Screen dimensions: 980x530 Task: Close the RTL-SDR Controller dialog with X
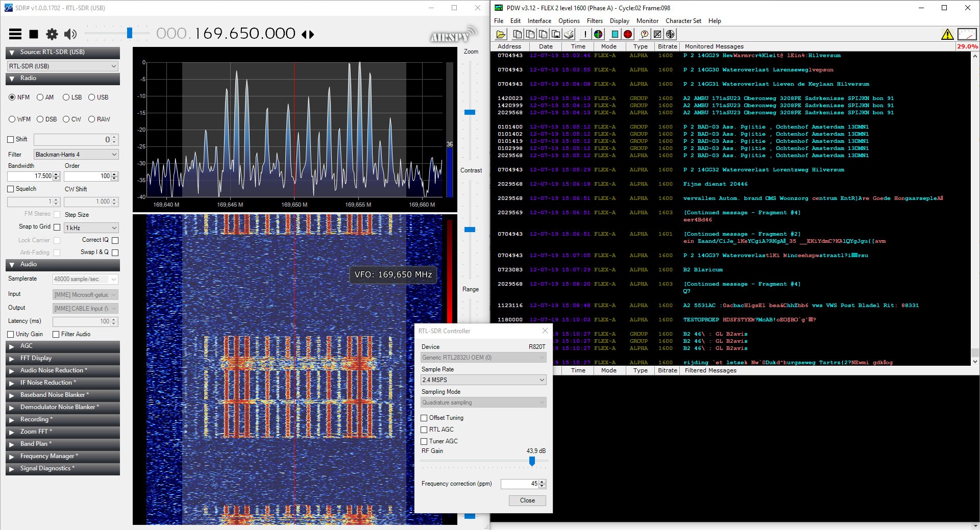545,331
